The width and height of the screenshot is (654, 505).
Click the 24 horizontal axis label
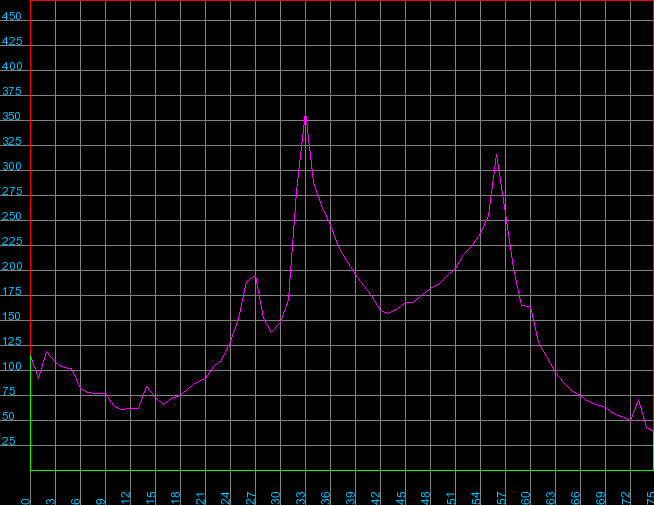tap(226, 498)
